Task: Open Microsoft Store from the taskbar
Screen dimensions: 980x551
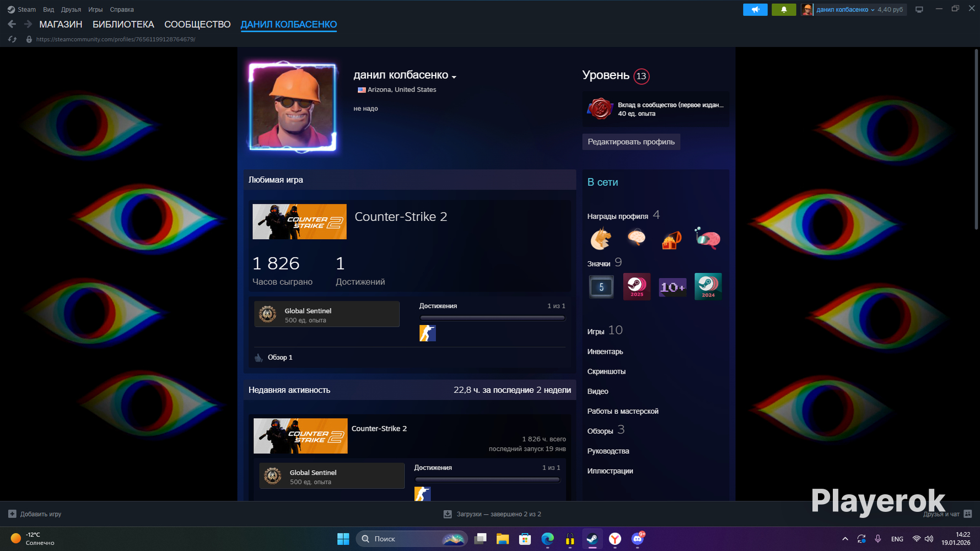Action: (x=525, y=539)
